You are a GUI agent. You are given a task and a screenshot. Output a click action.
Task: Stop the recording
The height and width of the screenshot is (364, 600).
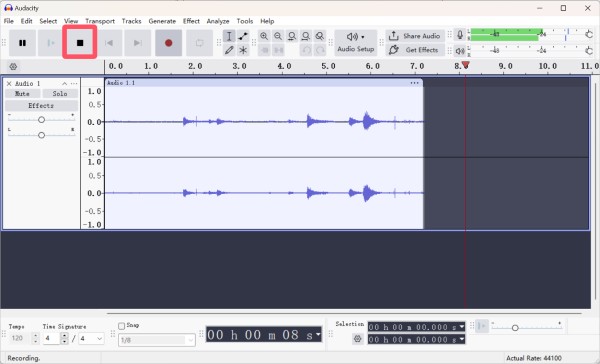tap(80, 43)
